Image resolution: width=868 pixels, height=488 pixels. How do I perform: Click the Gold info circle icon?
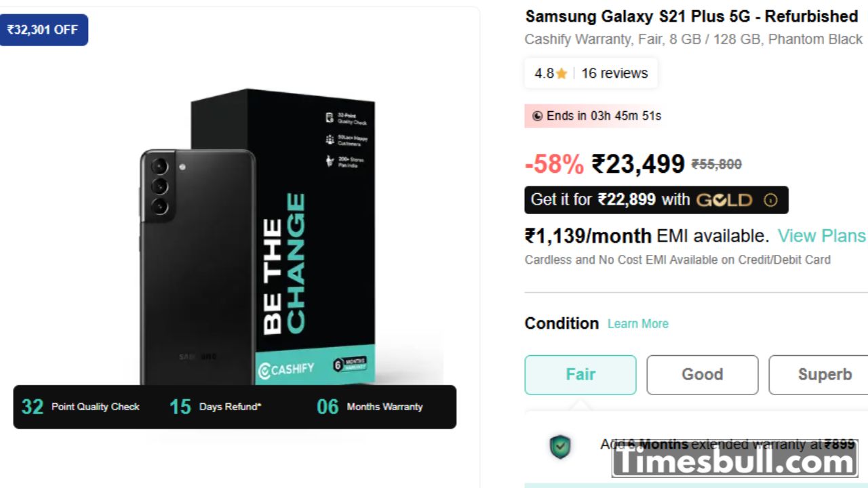(770, 200)
